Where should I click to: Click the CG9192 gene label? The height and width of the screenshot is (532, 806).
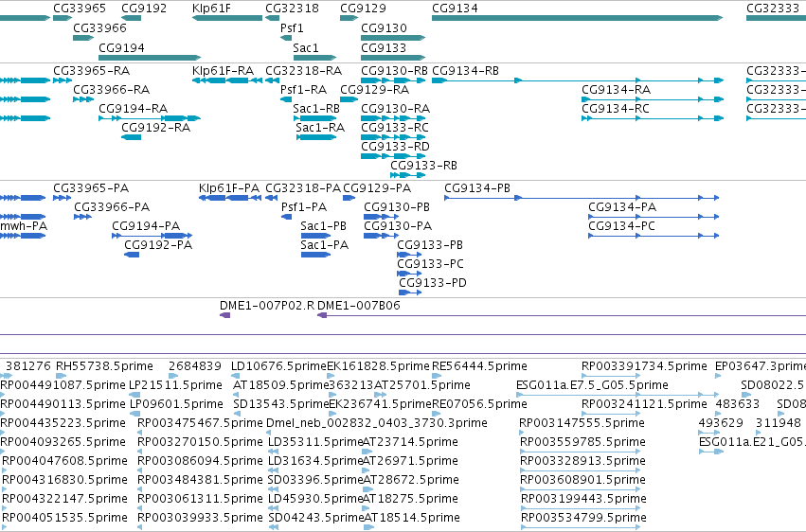tap(144, 9)
